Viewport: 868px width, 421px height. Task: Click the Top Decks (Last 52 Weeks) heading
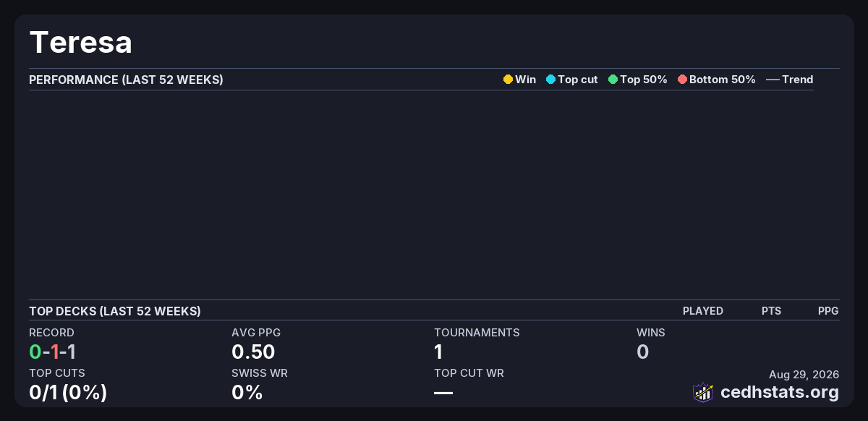pyautogui.click(x=115, y=311)
